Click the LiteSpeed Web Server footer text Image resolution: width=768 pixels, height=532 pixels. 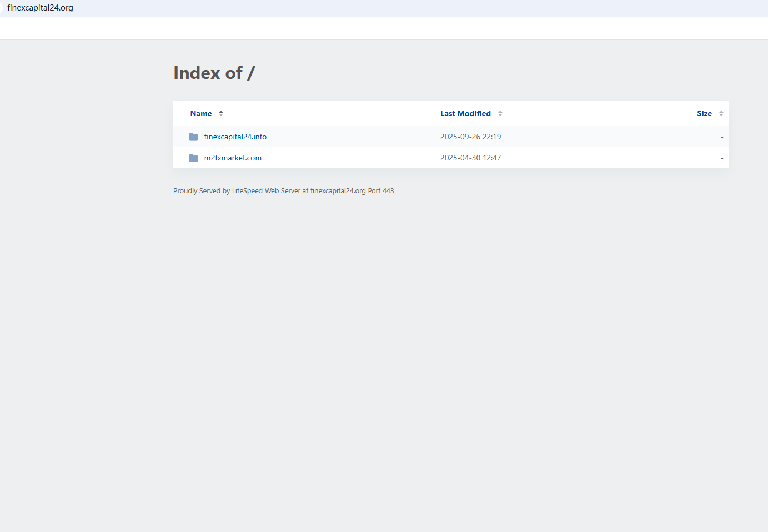[x=283, y=190]
